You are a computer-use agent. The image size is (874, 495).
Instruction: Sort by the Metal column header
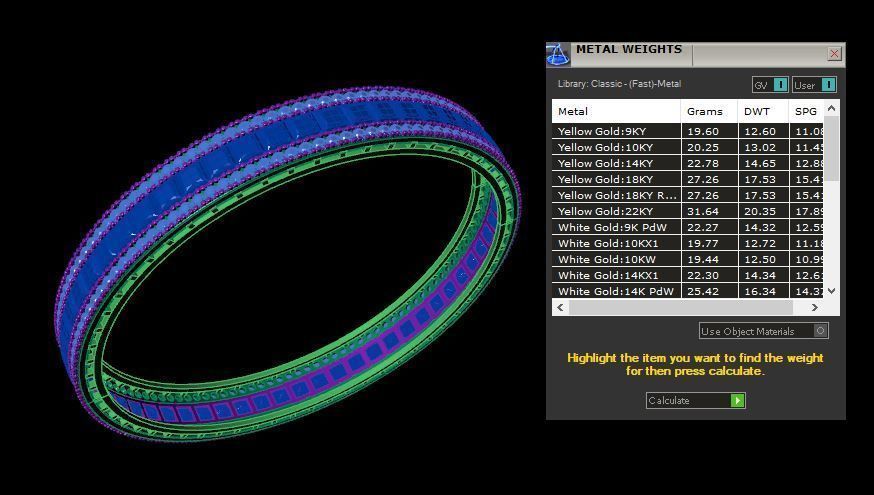(x=616, y=111)
